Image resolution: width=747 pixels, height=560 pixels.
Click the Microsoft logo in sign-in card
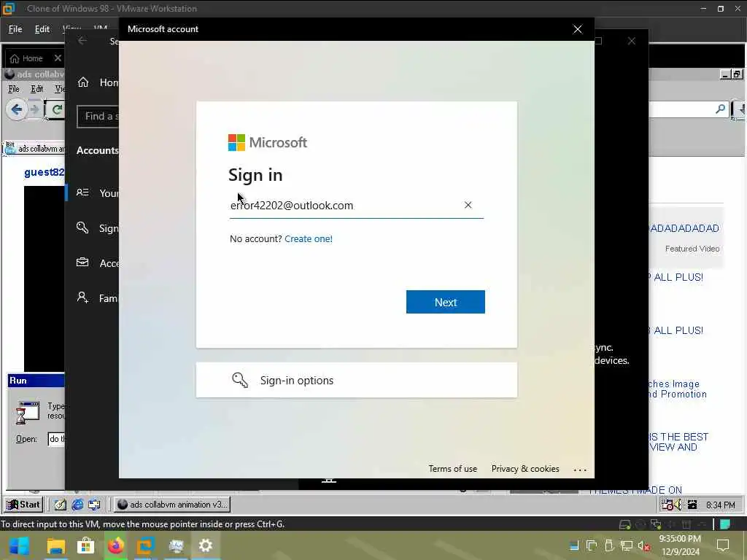267,142
